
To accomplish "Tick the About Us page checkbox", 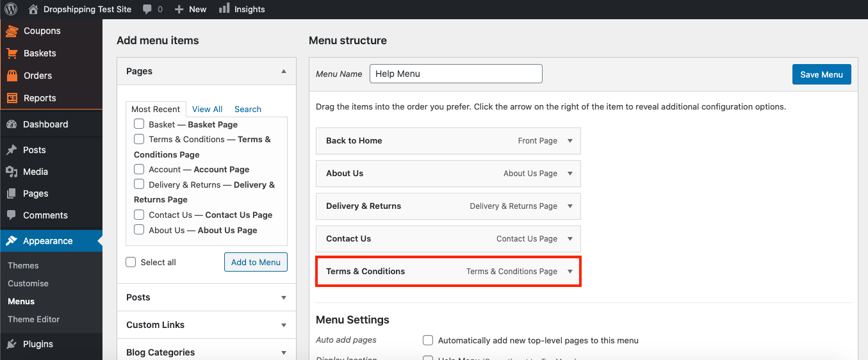I will click(139, 229).
